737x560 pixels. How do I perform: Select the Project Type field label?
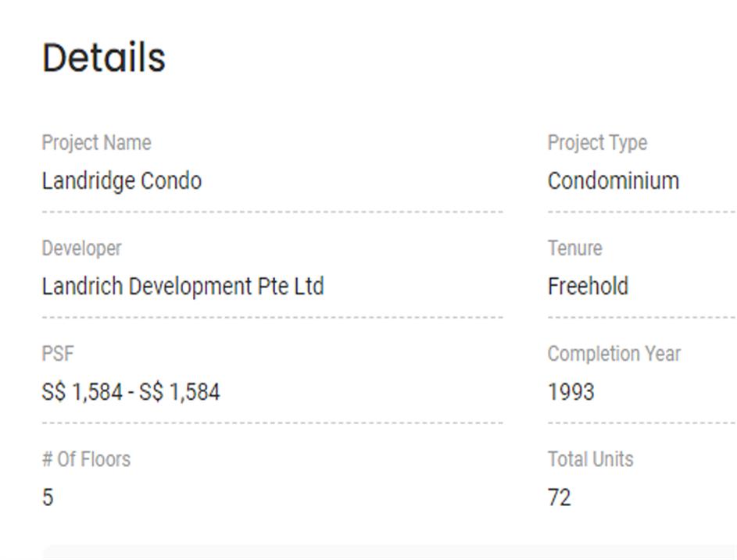click(x=597, y=143)
